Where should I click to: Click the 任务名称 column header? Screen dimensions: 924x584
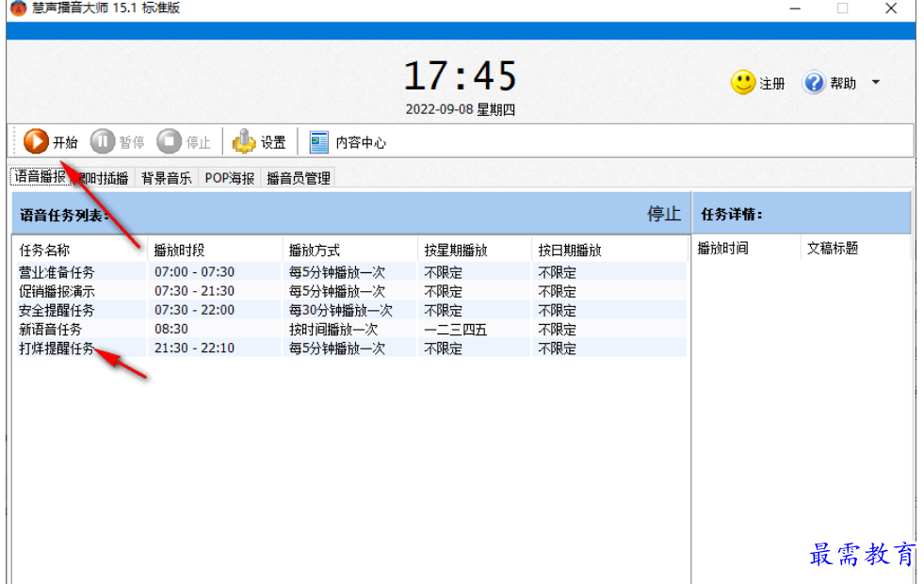(44, 248)
